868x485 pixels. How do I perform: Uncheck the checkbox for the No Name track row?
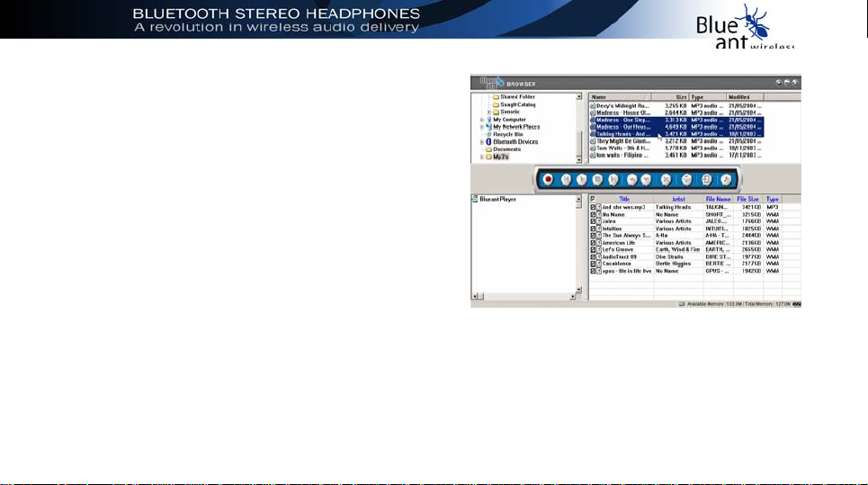pos(593,214)
